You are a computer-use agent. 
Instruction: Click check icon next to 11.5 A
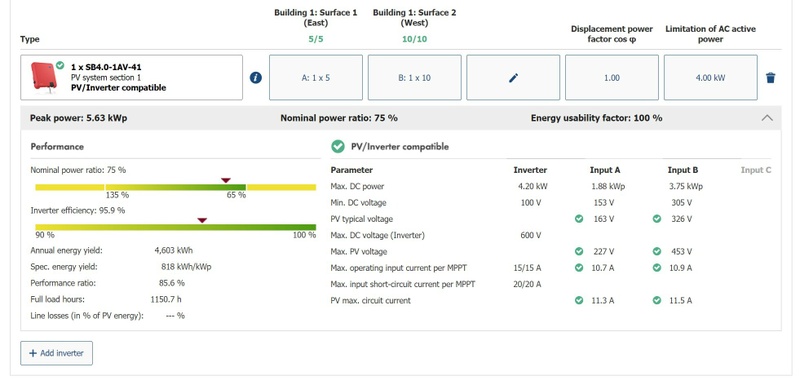657,300
